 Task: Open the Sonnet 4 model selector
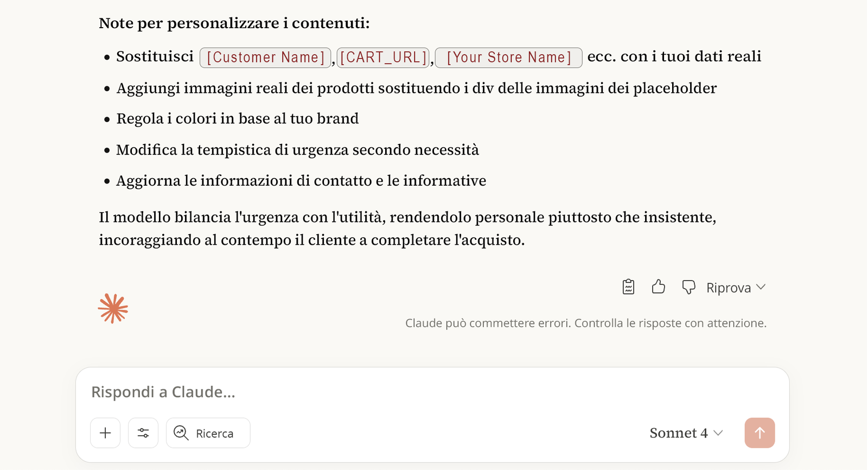pyautogui.click(x=686, y=433)
